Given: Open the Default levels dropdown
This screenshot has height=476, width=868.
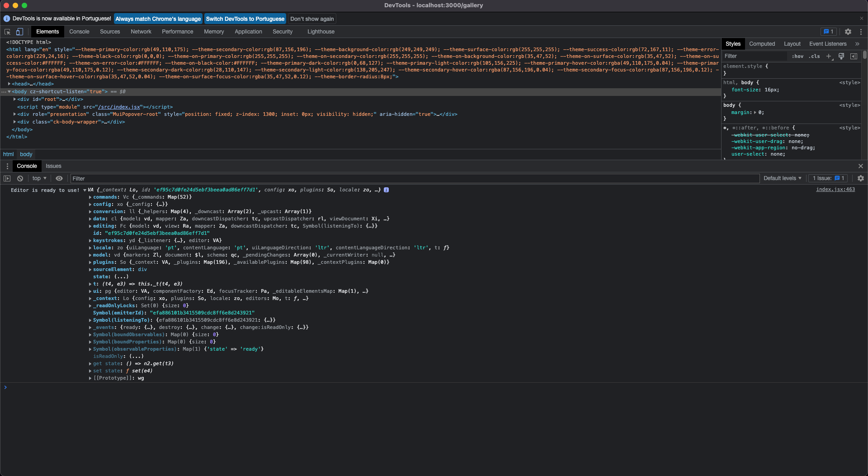Looking at the screenshot, I should (x=782, y=178).
